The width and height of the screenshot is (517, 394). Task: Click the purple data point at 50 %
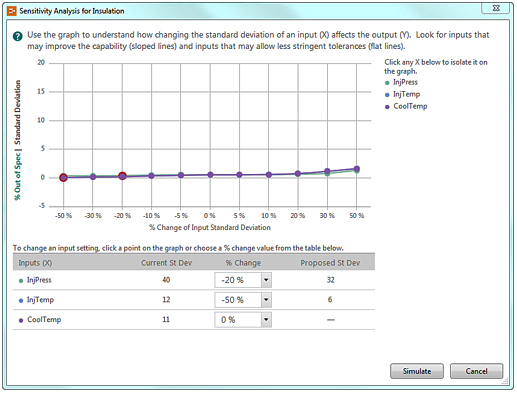357,169
